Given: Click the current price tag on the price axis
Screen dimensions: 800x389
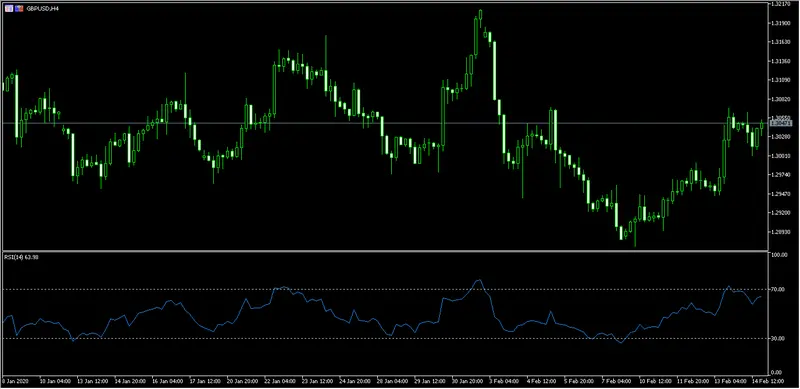Looking at the screenshot, I should tap(781, 123).
